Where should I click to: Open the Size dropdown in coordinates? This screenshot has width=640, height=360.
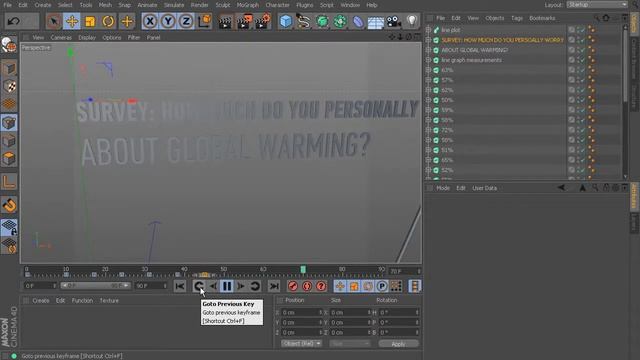point(350,344)
